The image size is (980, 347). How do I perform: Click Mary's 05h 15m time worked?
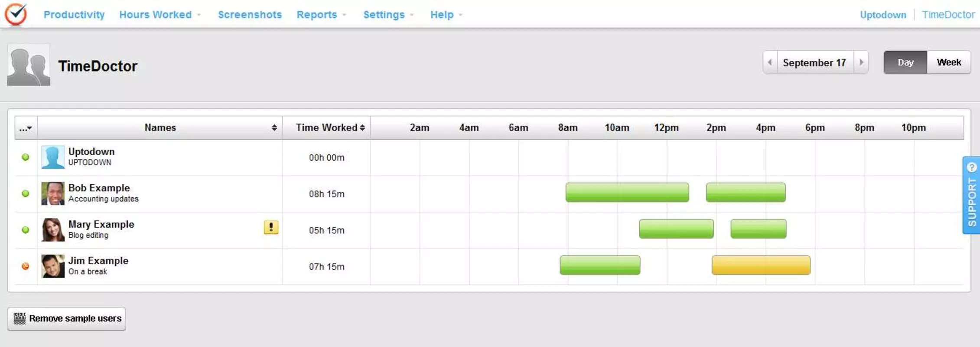[327, 230]
